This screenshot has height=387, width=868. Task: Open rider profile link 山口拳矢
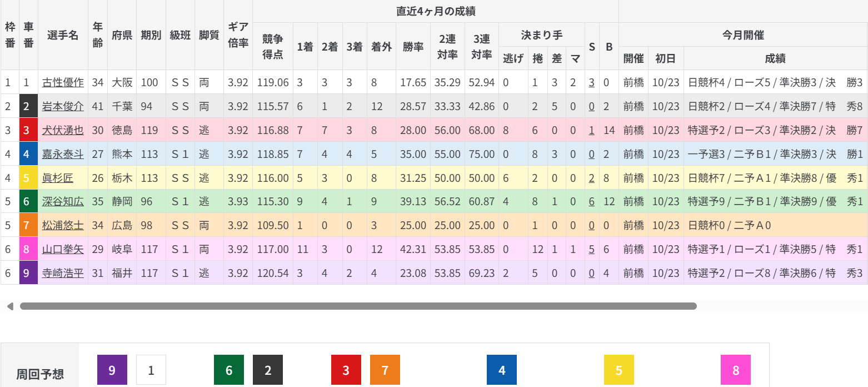tap(63, 249)
